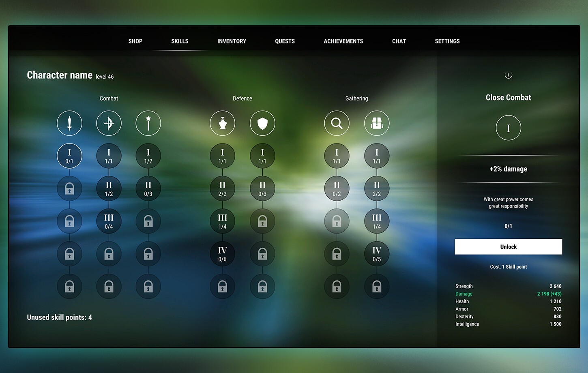The height and width of the screenshot is (373, 588).
Task: Click the Close Combat tier emblem circle
Action: (508, 128)
